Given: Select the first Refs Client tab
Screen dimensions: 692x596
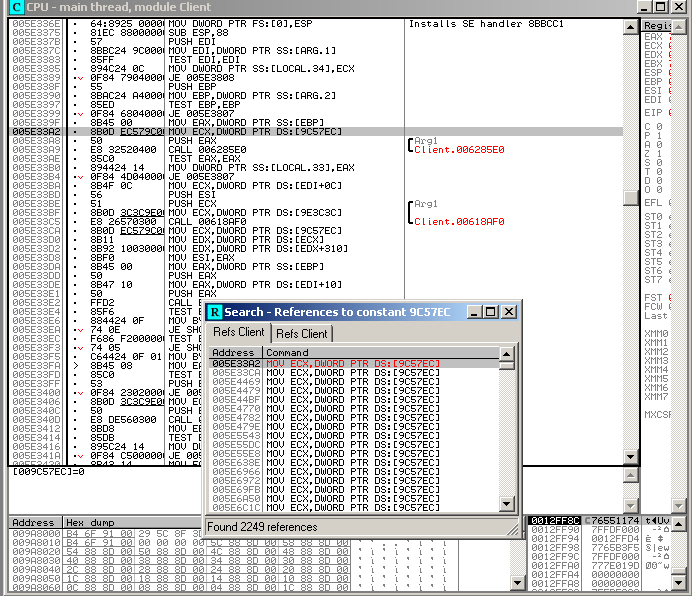Looking at the screenshot, I should tap(239, 333).
